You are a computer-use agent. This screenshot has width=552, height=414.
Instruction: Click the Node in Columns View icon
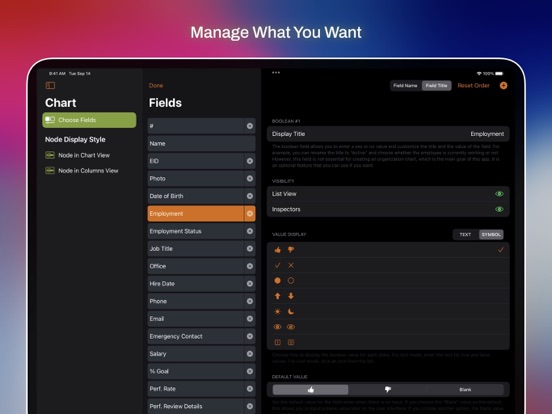[x=50, y=171]
